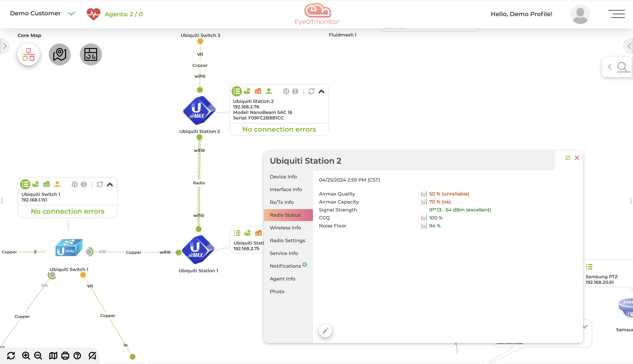Screen dimensions: 633x364
Task: Click list icon on Samsung PTZ card
Action: click(589, 267)
